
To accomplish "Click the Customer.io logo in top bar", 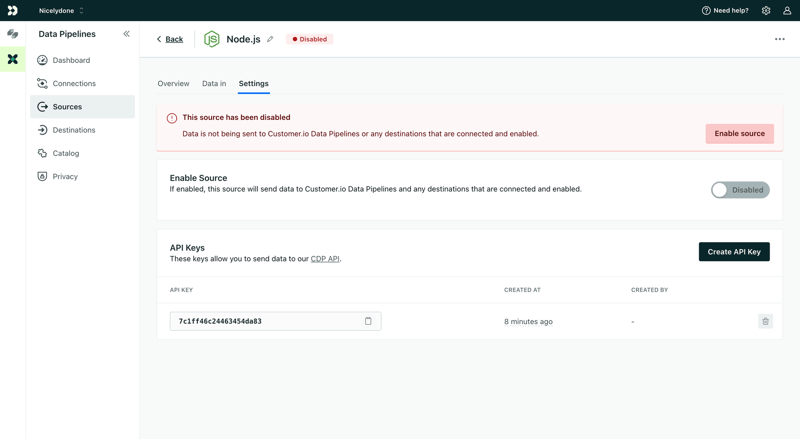I will (x=13, y=10).
